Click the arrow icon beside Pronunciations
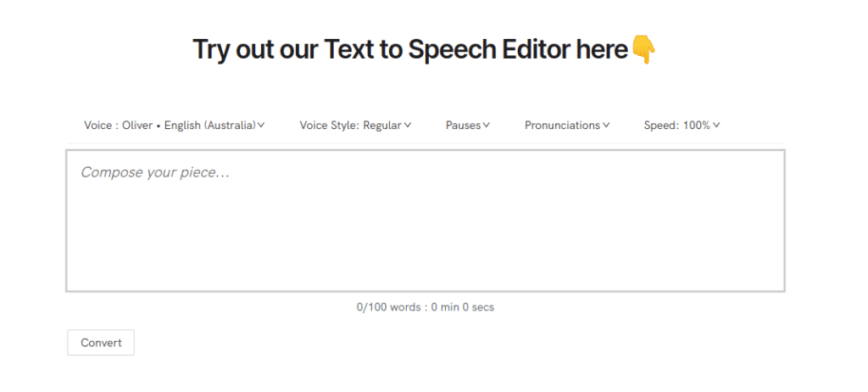 (x=606, y=126)
